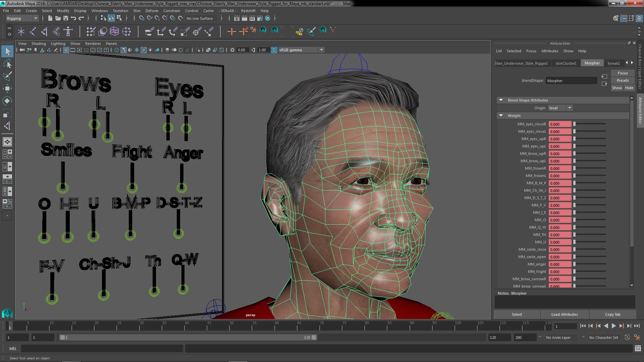Open the Deform menu

152,11
